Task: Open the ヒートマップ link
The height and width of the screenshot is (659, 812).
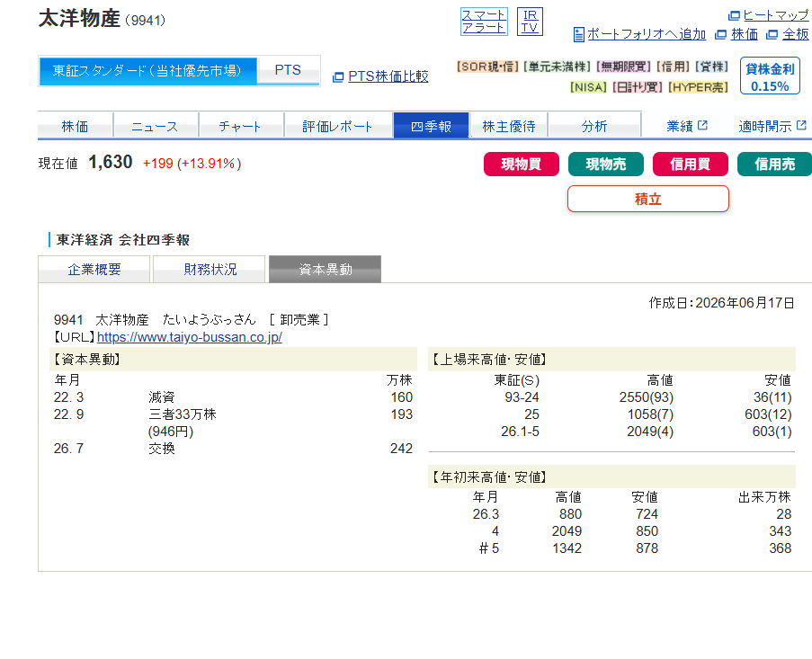Action: [x=776, y=15]
